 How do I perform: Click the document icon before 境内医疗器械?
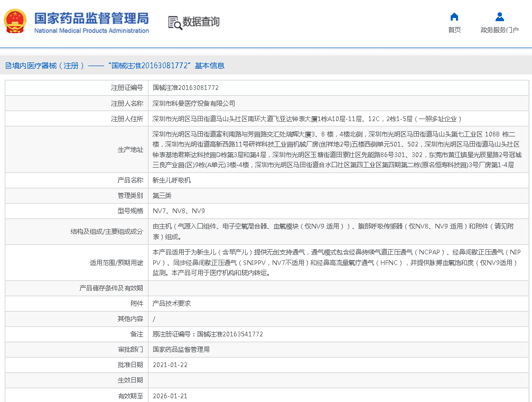[x=8, y=66]
